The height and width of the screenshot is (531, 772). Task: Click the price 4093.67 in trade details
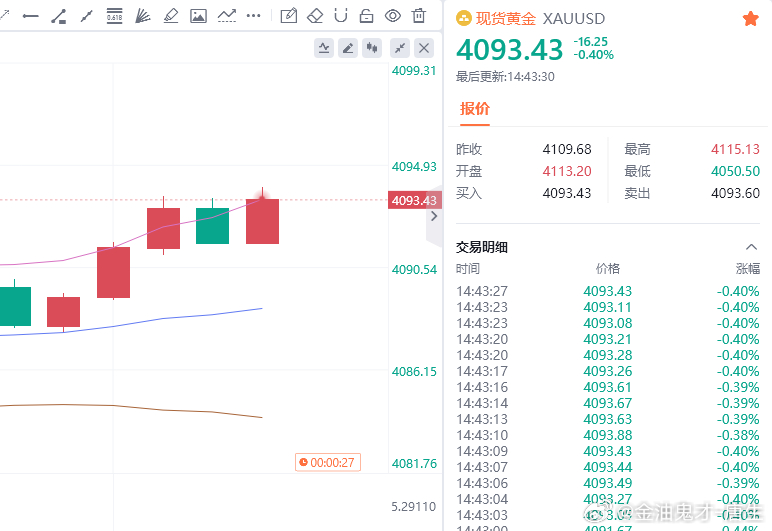(x=608, y=404)
